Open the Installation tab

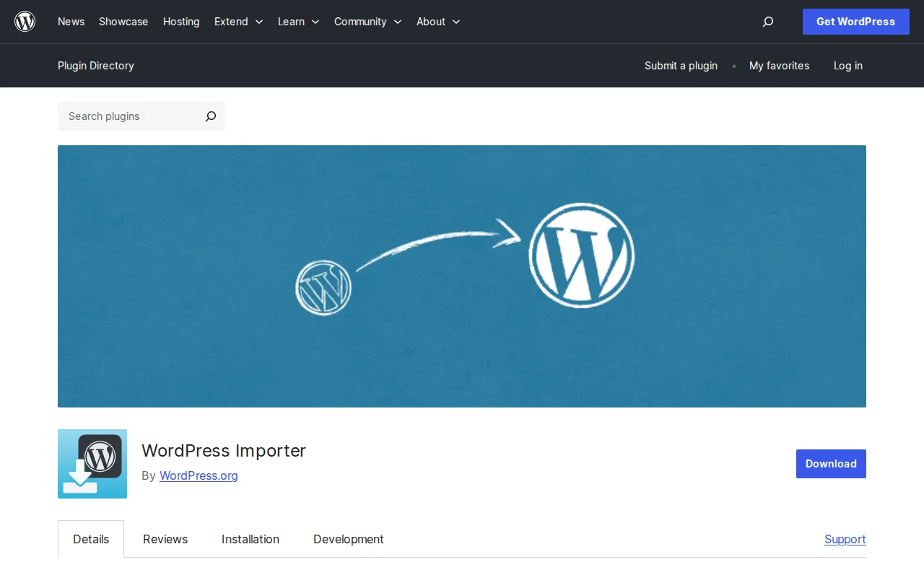click(250, 539)
